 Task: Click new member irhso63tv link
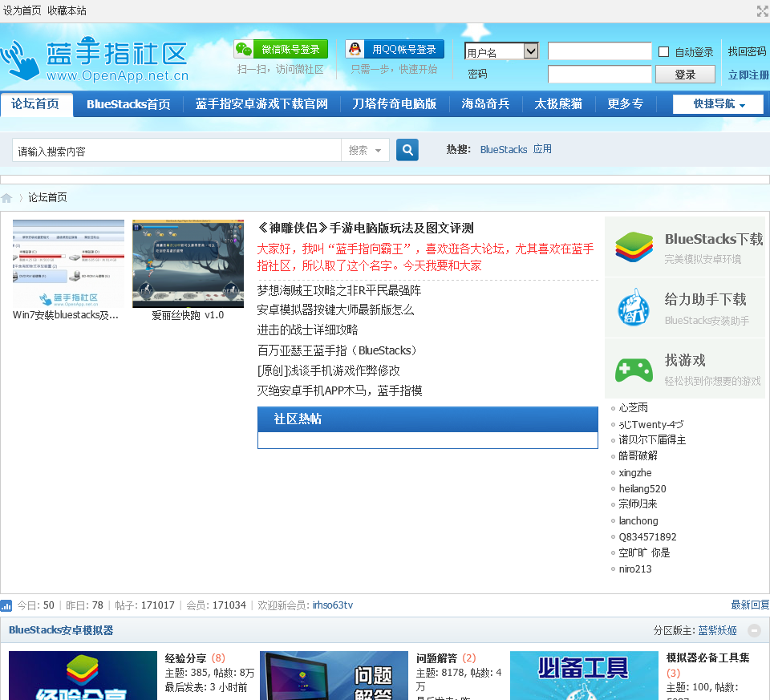tap(332, 605)
